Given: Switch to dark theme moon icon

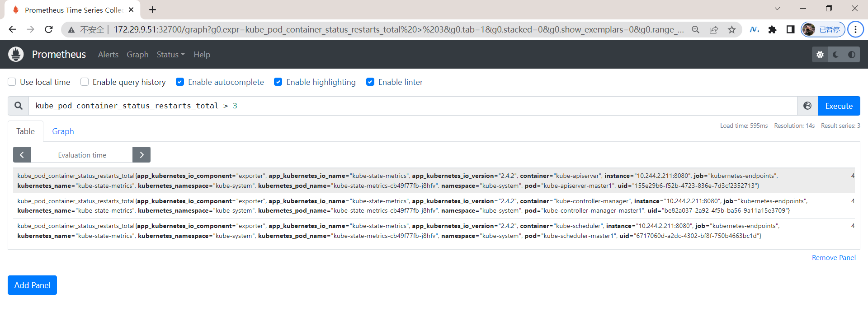Looking at the screenshot, I should (836, 55).
